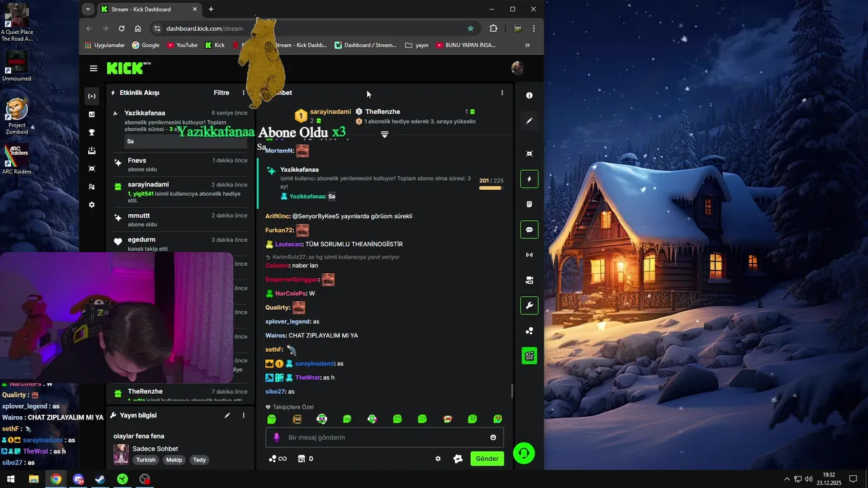The width and height of the screenshot is (868, 488).
Task: Open the trophy achievements icon in sidebar
Action: [x=92, y=133]
